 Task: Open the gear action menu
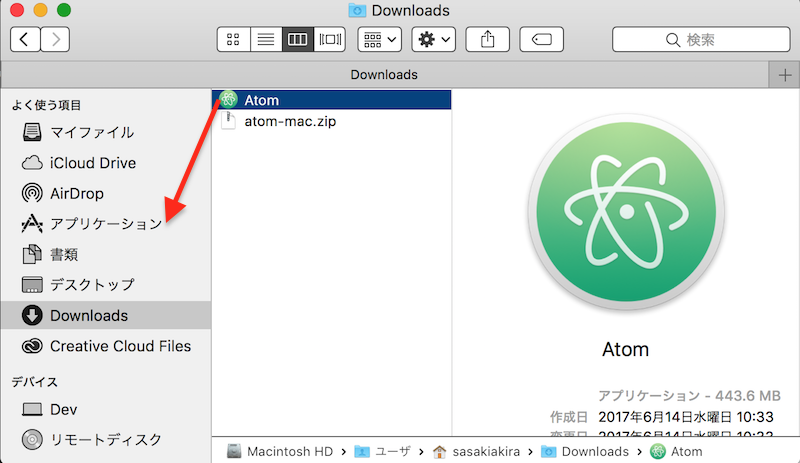pyautogui.click(x=435, y=39)
